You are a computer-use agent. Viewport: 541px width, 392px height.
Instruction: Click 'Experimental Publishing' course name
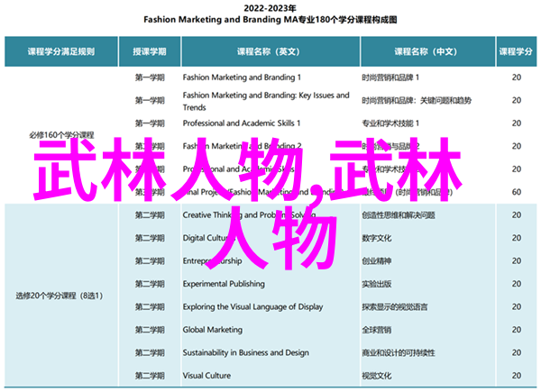[224, 284]
